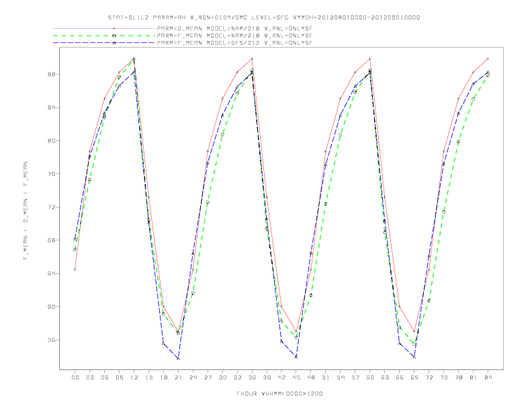
Task: Click y-axis tick label 56
Action: (52, 340)
